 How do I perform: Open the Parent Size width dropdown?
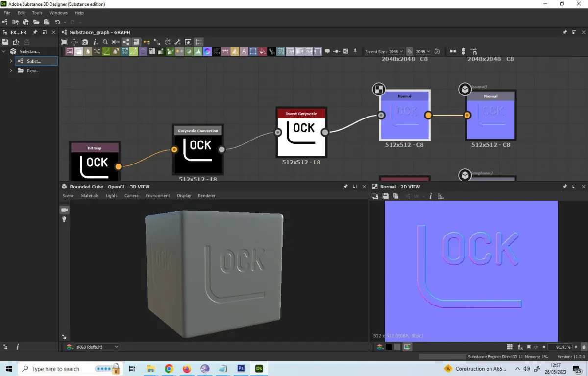pos(396,51)
